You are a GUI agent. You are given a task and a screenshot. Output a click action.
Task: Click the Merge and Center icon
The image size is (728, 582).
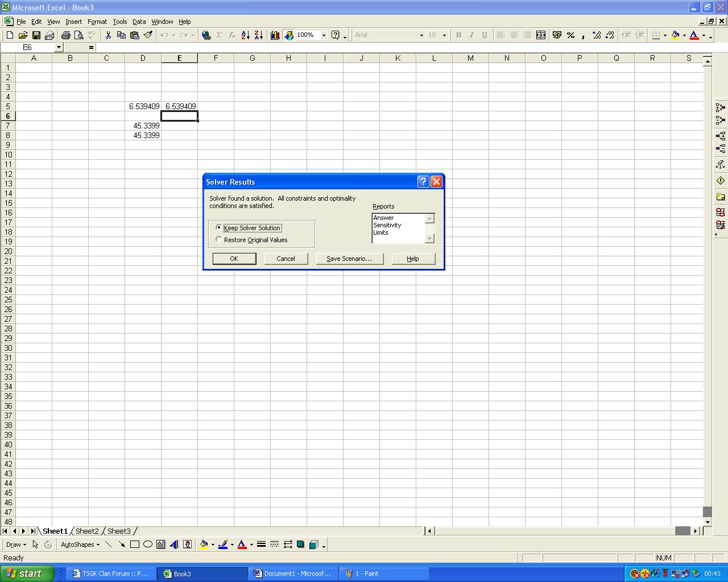tap(541, 35)
